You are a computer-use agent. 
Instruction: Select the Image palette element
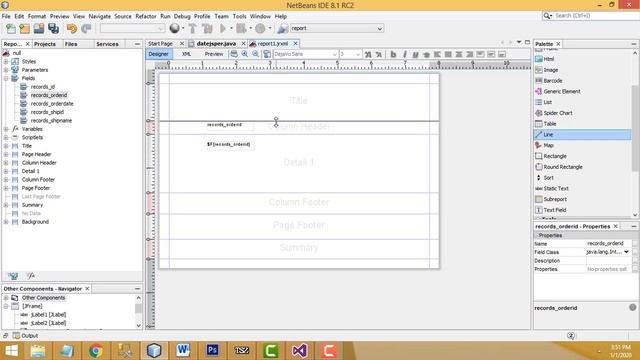click(550, 70)
